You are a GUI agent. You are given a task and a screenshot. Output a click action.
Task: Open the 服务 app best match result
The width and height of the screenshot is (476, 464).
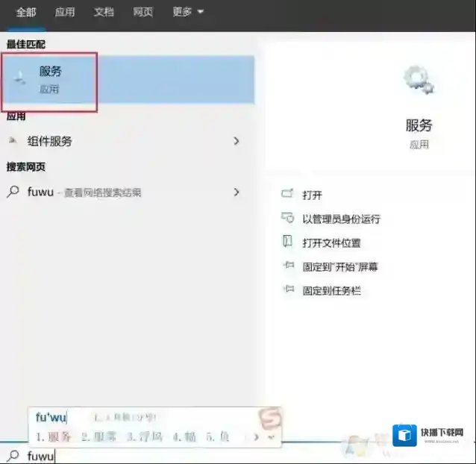click(x=51, y=80)
